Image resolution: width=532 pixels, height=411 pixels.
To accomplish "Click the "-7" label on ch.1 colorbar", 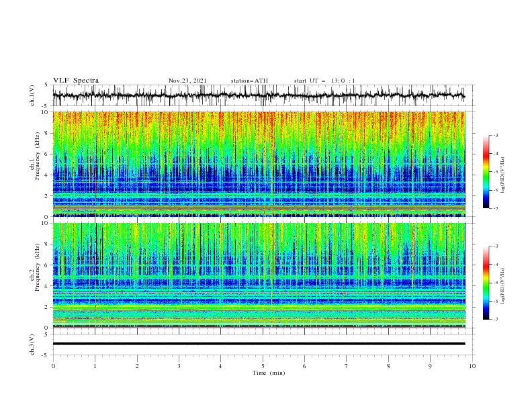I will (496, 208).
